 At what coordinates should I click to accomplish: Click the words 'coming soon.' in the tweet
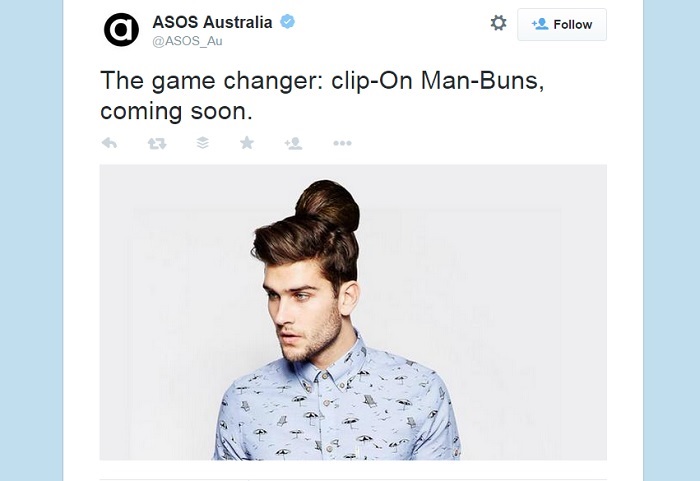tap(176, 111)
